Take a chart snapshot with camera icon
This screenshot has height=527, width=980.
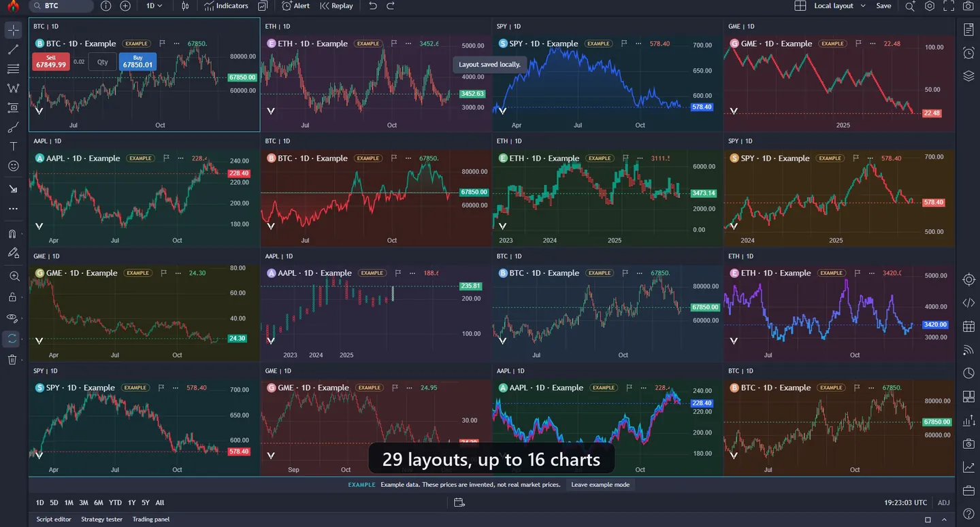point(968,6)
